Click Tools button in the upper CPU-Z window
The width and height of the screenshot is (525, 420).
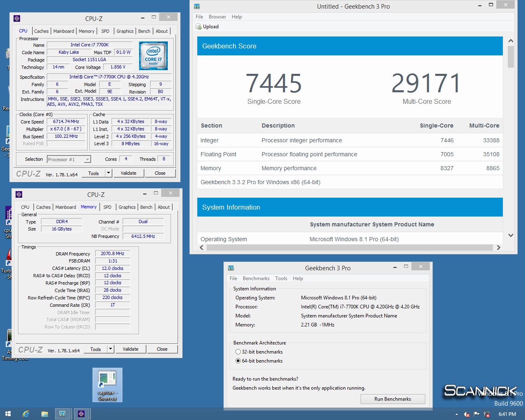(94, 173)
